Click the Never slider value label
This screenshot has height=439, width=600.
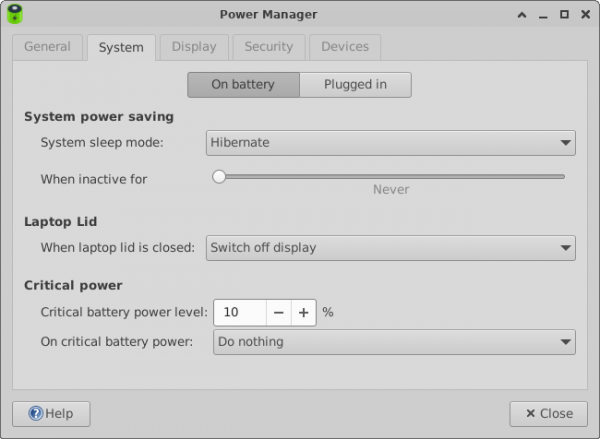[x=391, y=189]
